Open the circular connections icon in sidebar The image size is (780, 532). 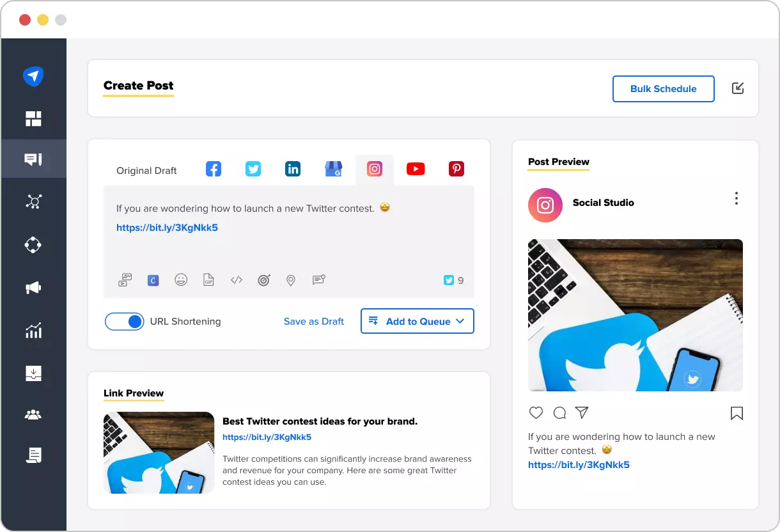[33, 245]
